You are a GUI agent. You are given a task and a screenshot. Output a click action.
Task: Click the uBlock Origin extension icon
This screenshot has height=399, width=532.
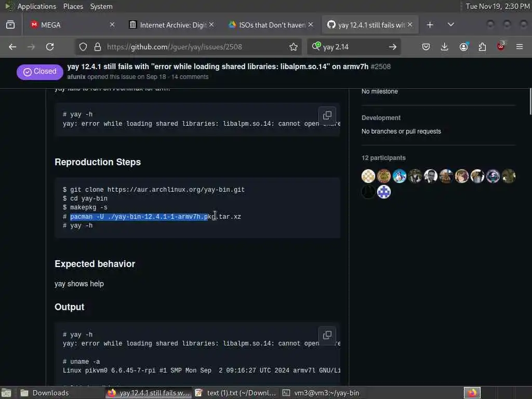[501, 46]
